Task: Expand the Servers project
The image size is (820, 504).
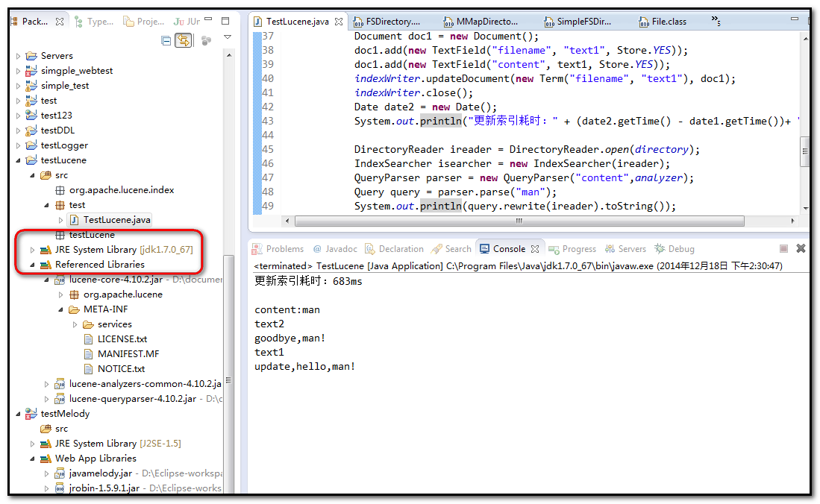Action: (18, 56)
